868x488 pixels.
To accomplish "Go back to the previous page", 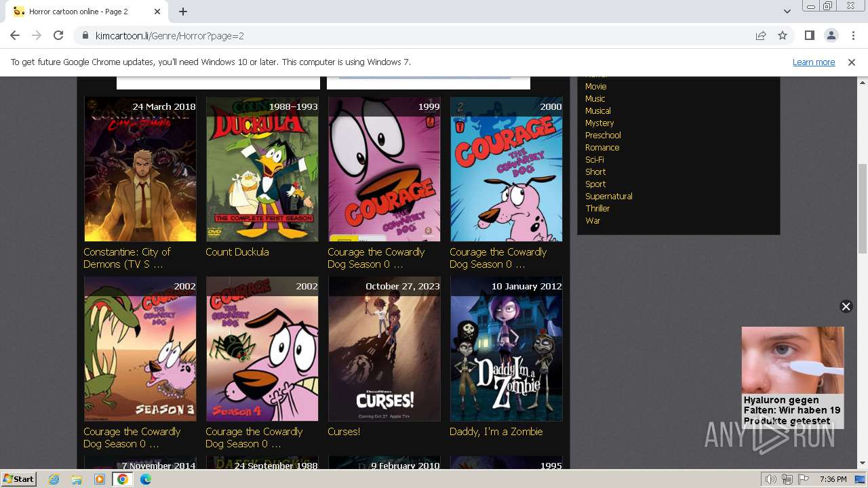I will click(15, 35).
